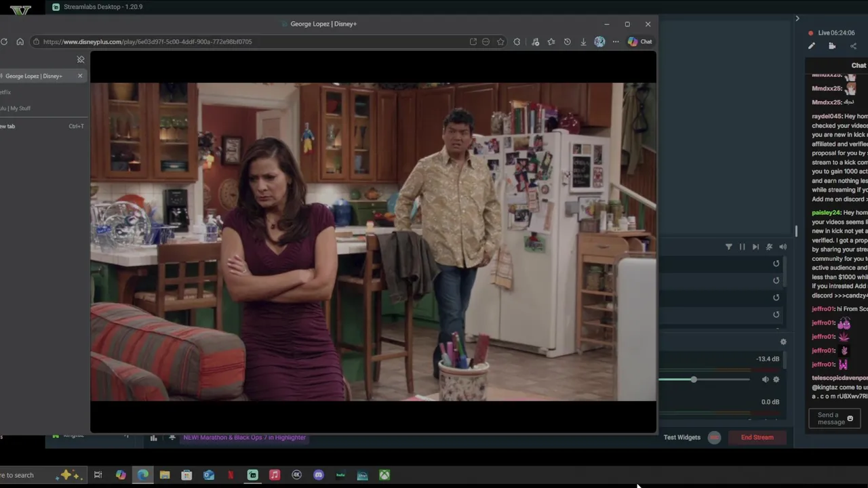Image resolution: width=868 pixels, height=488 pixels.
Task: Select the Chat tab in Streamlabs
Action: [859, 66]
